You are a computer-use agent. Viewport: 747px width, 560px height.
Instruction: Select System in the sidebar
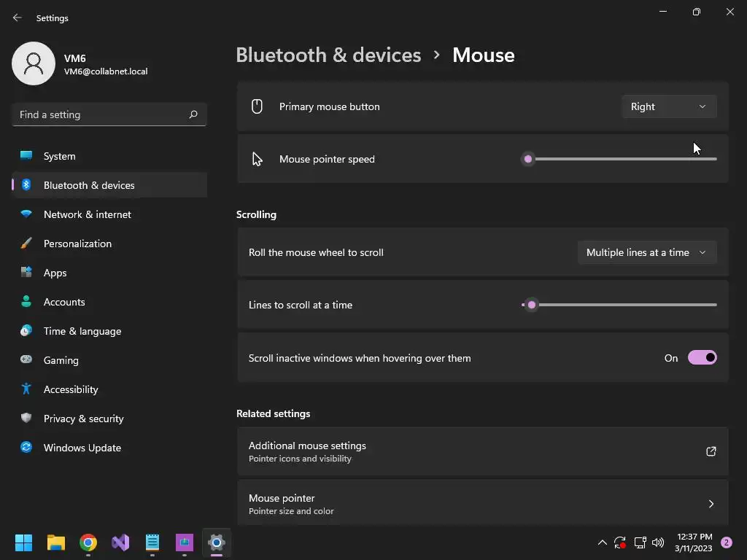(109, 156)
